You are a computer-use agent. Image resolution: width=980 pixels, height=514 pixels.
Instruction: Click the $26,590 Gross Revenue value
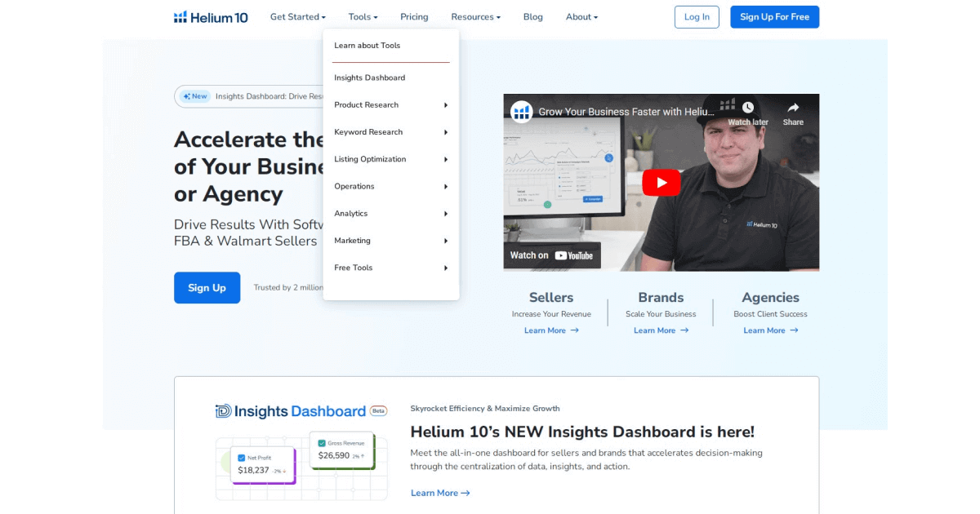coord(334,455)
